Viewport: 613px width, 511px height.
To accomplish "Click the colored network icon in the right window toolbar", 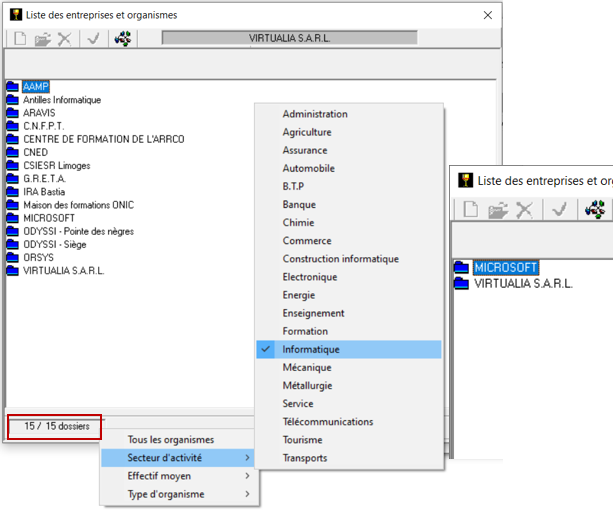I will click(596, 208).
